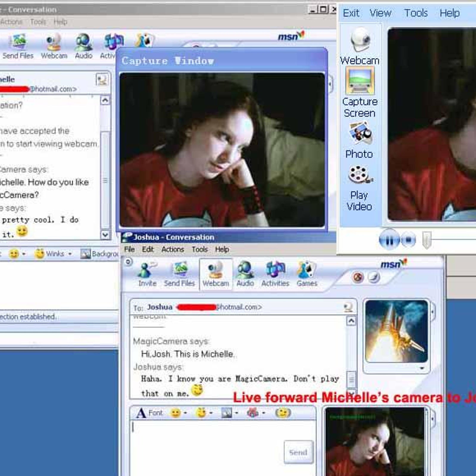Open emoticon dropdown in Michelle message toolbar
The image size is (476, 476).
click(17, 254)
